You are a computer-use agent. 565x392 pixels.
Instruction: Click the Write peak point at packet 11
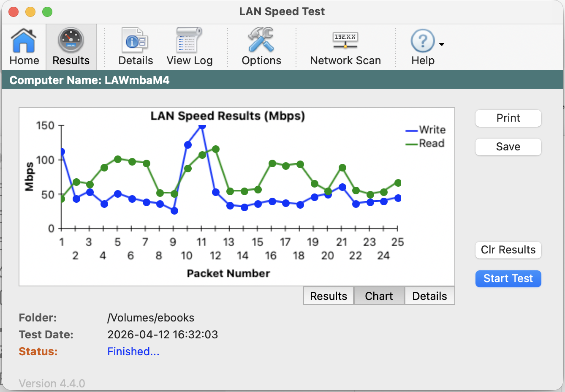click(202, 125)
